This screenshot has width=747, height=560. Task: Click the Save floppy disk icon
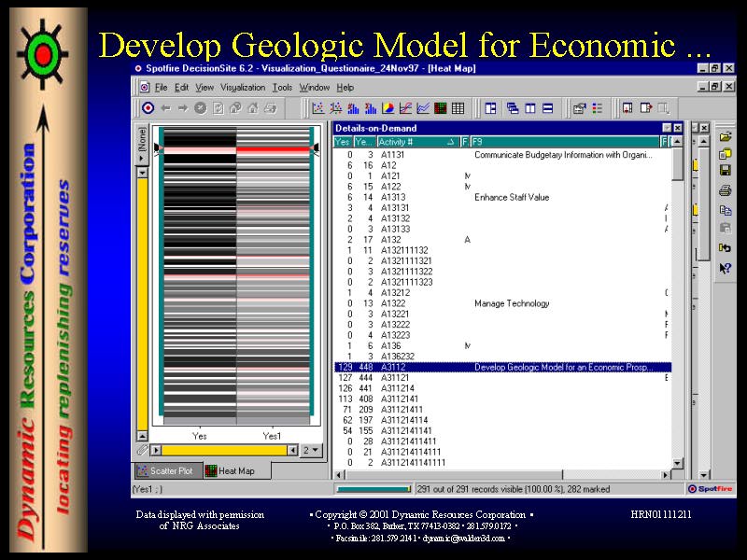tap(725, 170)
